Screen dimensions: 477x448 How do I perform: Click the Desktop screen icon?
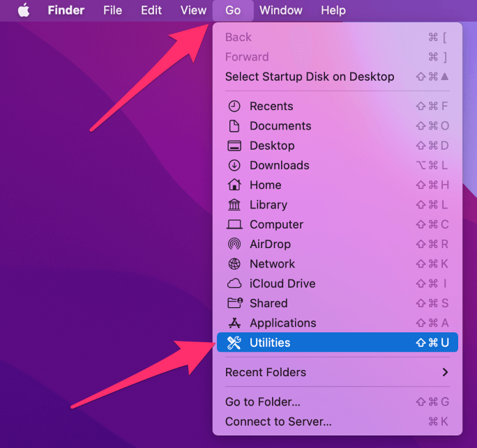[x=234, y=146]
